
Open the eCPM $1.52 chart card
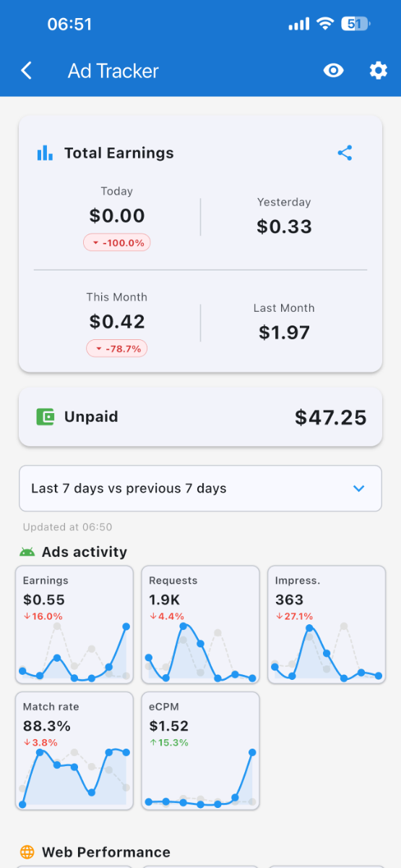tap(200, 751)
